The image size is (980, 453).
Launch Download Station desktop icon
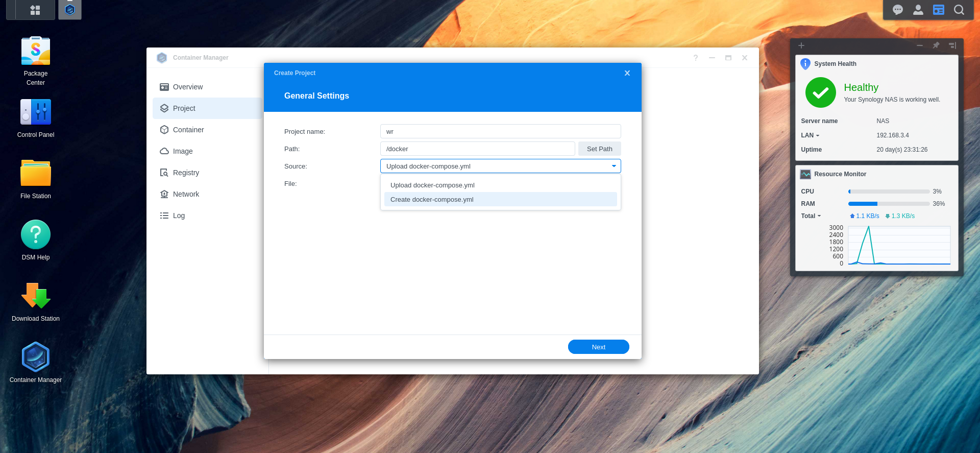(36, 296)
